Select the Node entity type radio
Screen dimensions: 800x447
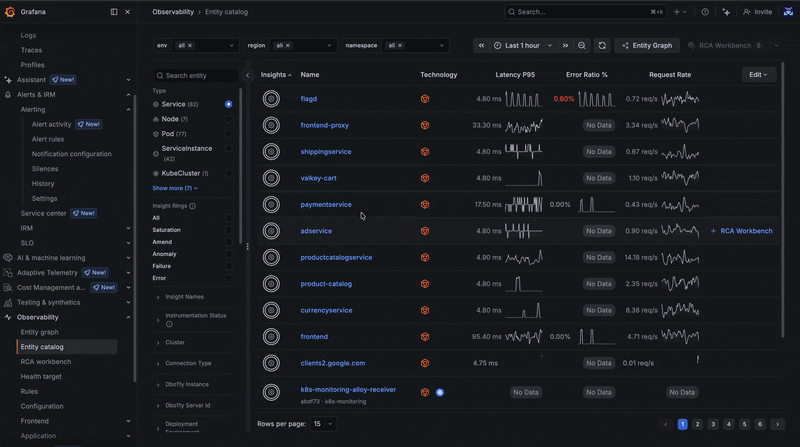pos(229,119)
